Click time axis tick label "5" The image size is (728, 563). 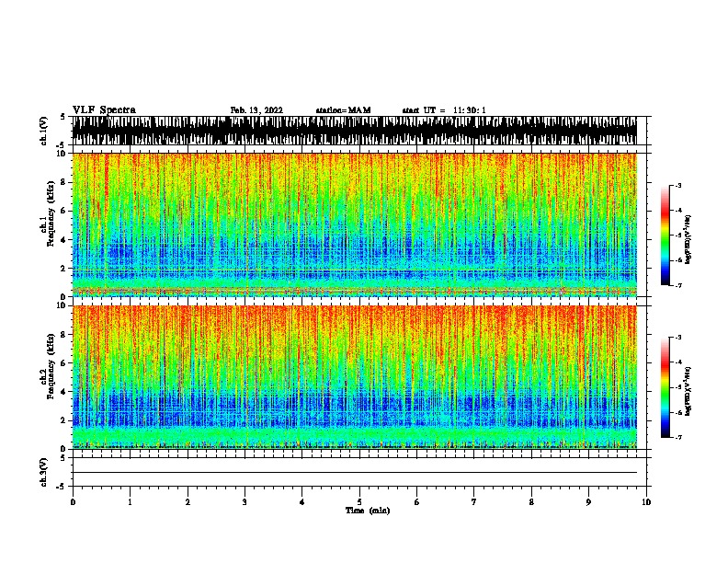click(x=359, y=502)
